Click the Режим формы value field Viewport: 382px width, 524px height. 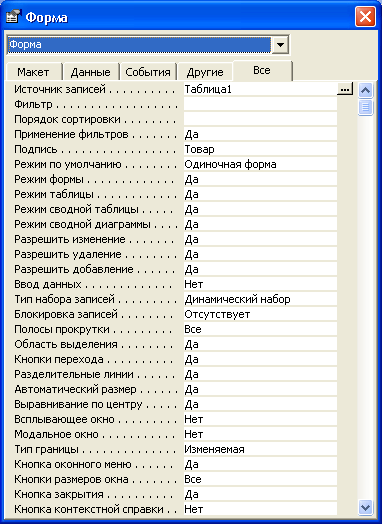coord(260,179)
